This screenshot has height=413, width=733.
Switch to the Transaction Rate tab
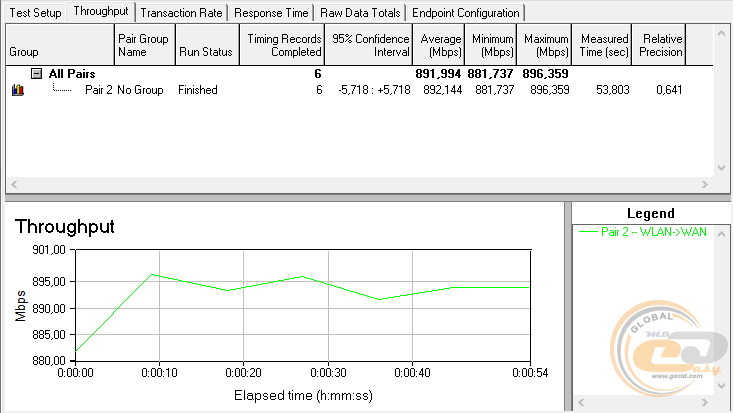[181, 13]
